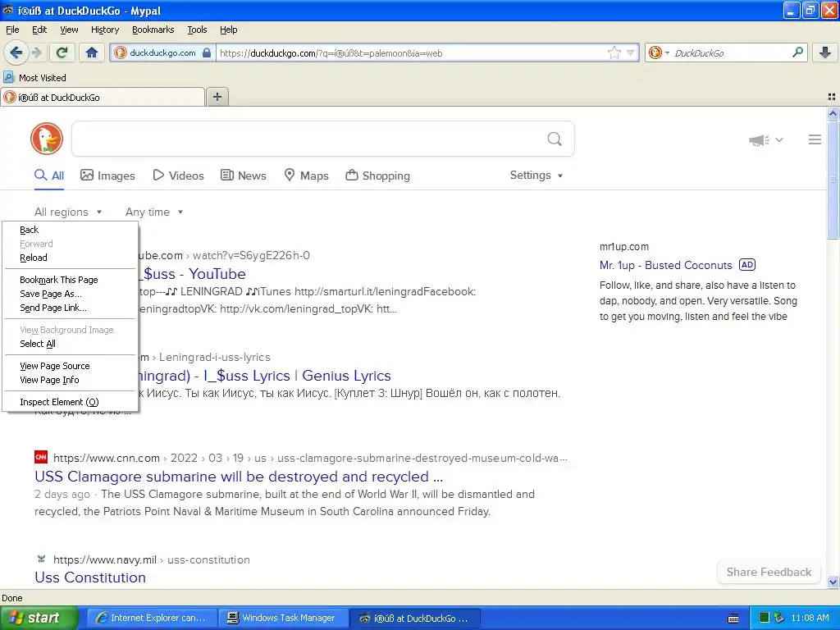Viewport: 840px width, 630px height.
Task: Choose Send Page Link menu entry
Action: click(x=71, y=308)
